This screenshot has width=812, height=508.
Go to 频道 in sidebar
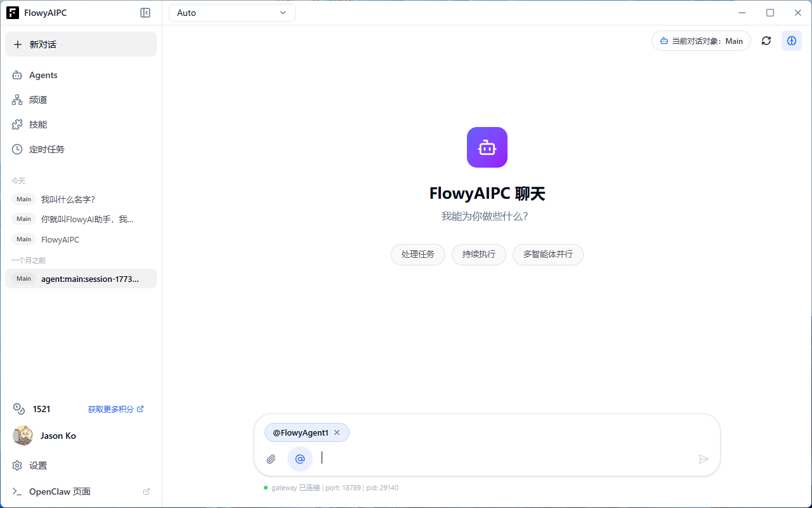(38, 100)
